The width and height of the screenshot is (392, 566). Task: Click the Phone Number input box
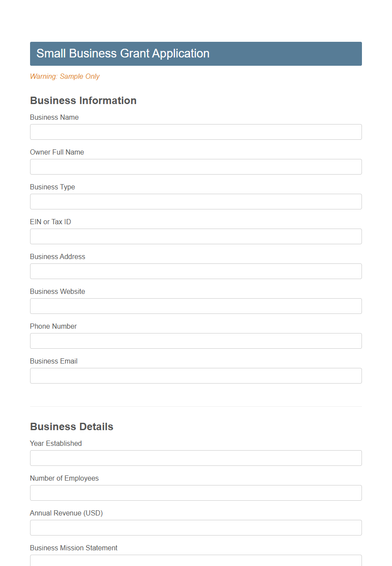click(x=196, y=341)
